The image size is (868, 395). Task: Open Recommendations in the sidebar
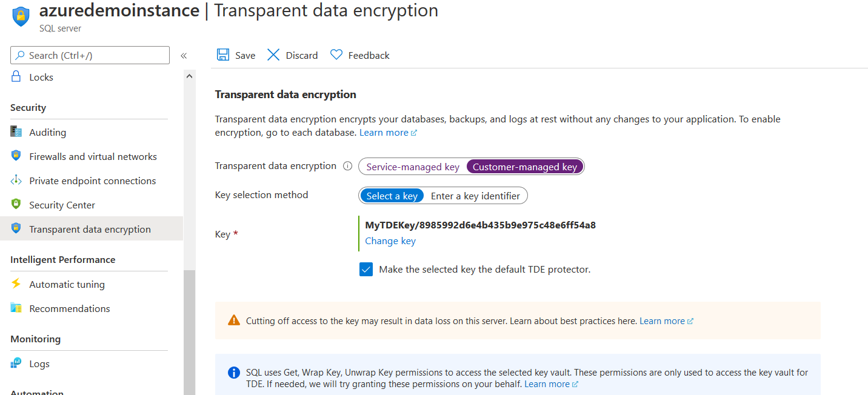pyautogui.click(x=70, y=308)
